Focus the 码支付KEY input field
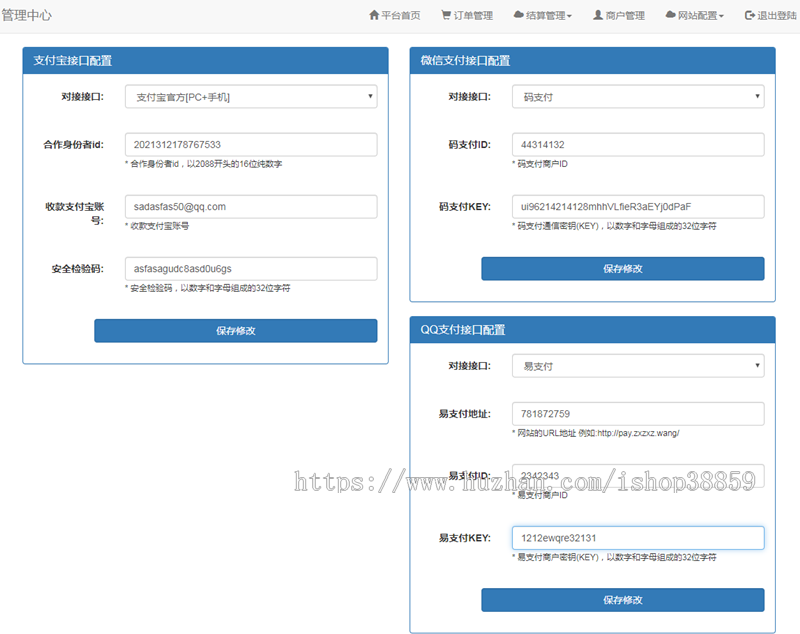 [638, 207]
